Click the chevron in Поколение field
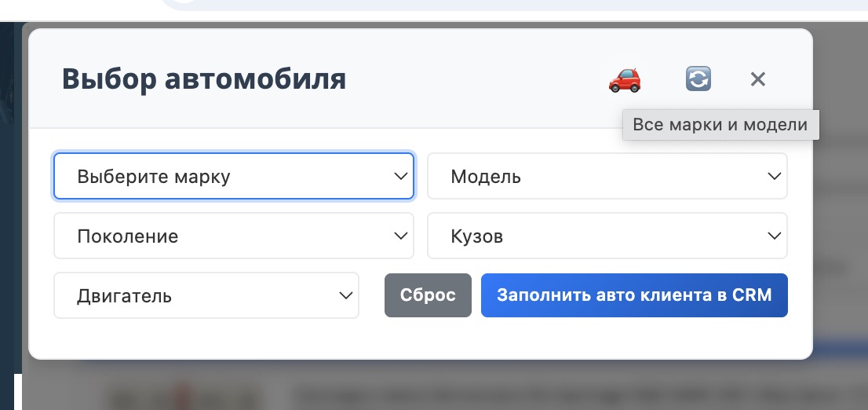 (400, 236)
